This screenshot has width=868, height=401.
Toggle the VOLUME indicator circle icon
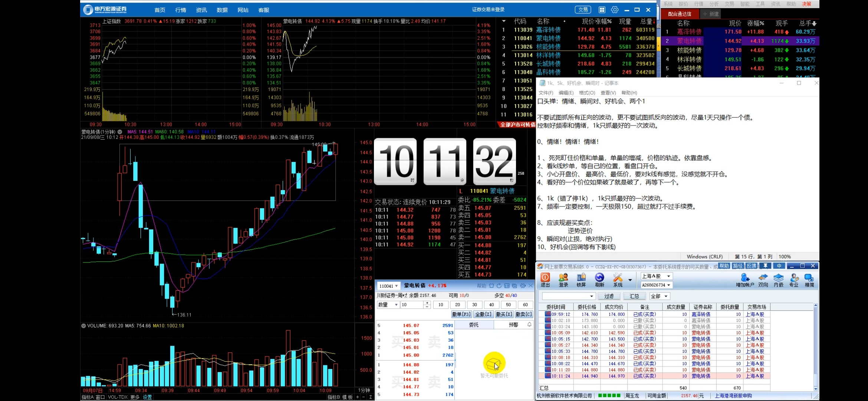83,326
